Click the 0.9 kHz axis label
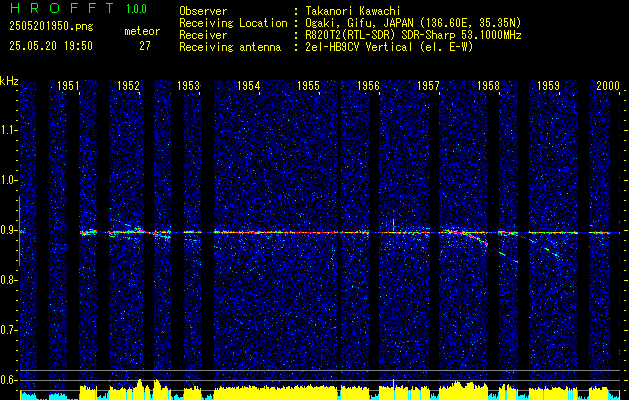 [8, 230]
